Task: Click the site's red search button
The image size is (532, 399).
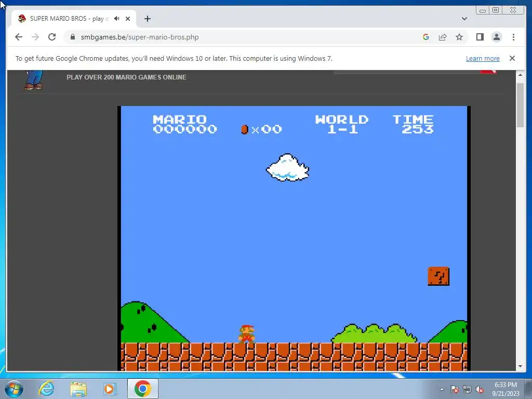Action: pyautogui.click(x=488, y=71)
